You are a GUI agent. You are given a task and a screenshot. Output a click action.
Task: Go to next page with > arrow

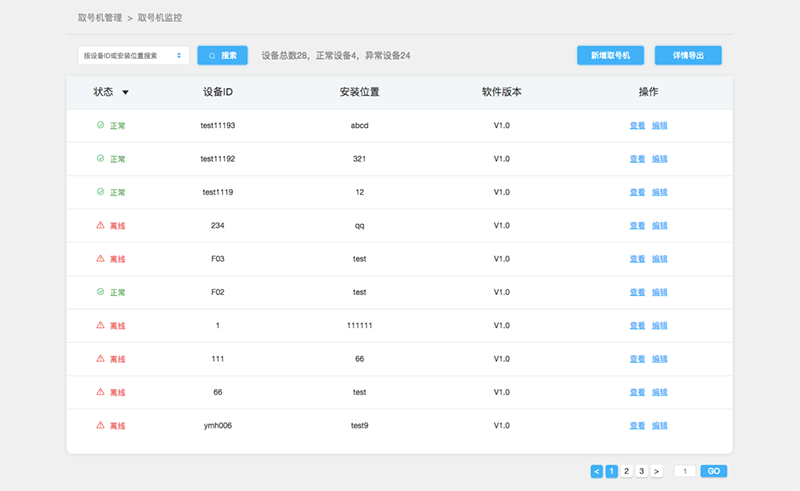657,471
